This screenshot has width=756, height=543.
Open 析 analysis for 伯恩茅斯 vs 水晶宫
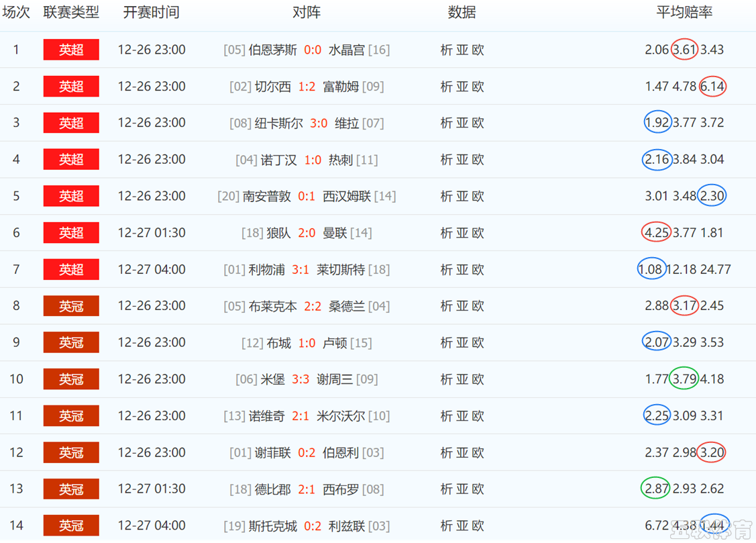pos(446,50)
